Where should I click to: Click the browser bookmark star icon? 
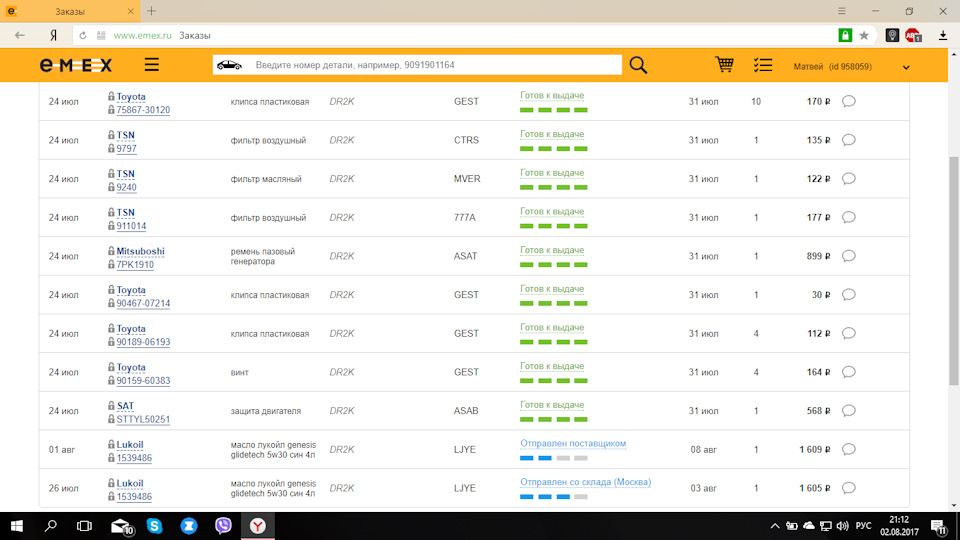pyautogui.click(x=864, y=36)
